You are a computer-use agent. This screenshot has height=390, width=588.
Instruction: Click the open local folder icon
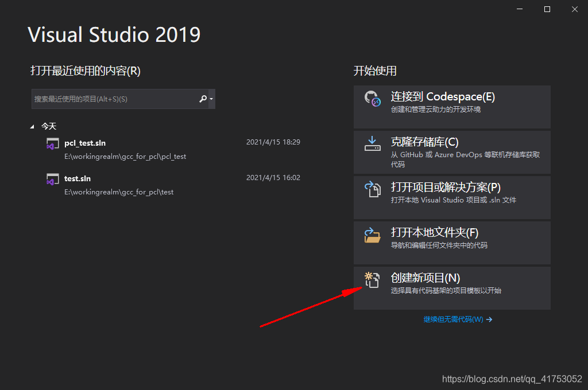(372, 235)
